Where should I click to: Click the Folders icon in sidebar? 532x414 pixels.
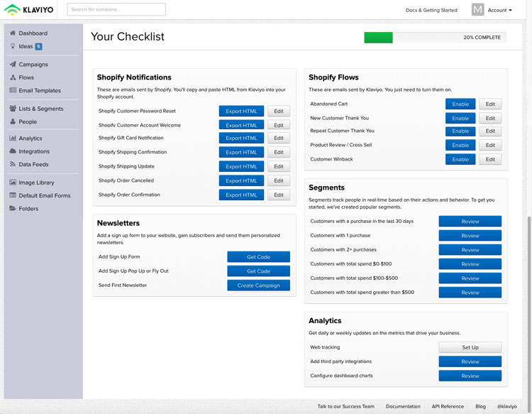[x=13, y=208]
